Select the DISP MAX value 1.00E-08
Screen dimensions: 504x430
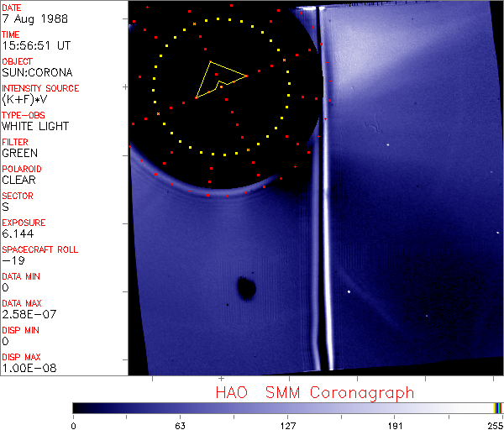(27, 368)
